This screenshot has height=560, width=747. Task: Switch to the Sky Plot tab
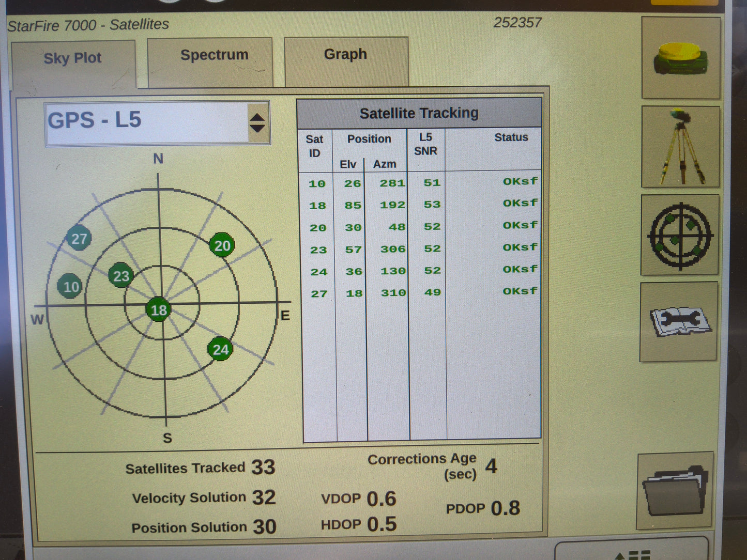(73, 64)
